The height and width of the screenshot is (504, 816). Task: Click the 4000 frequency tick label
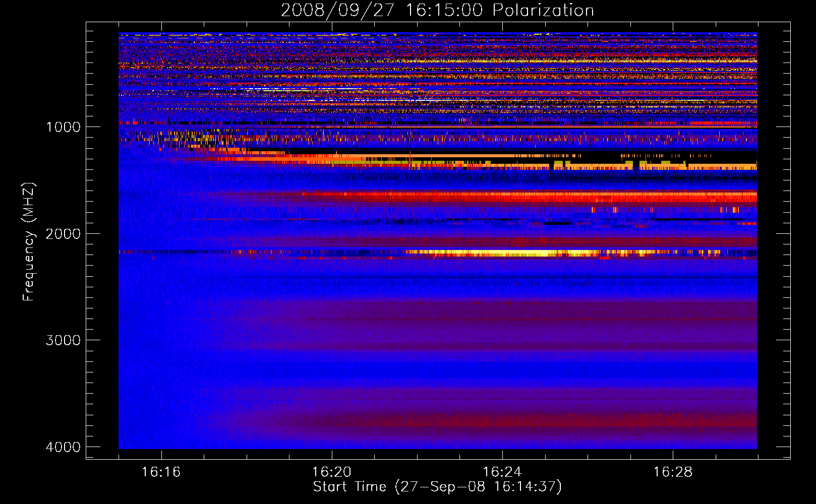pyautogui.click(x=63, y=447)
